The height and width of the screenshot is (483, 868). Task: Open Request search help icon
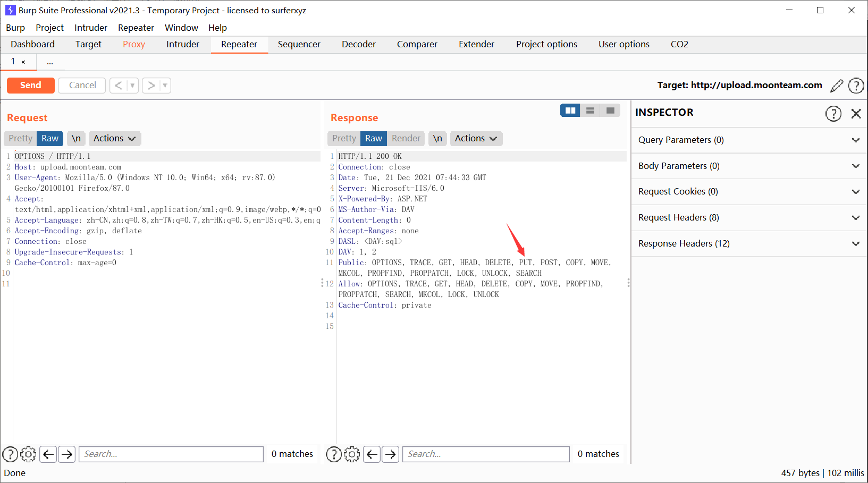click(x=10, y=454)
